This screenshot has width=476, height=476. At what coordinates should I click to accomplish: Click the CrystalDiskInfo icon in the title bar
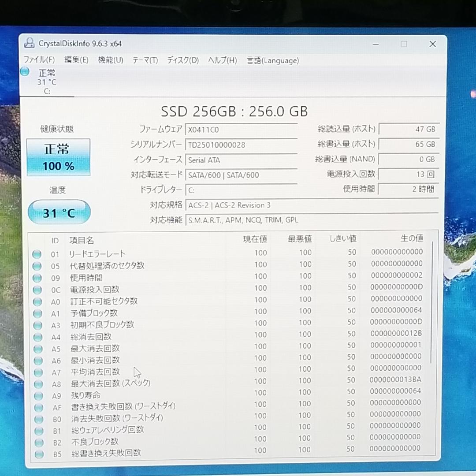pos(29,44)
